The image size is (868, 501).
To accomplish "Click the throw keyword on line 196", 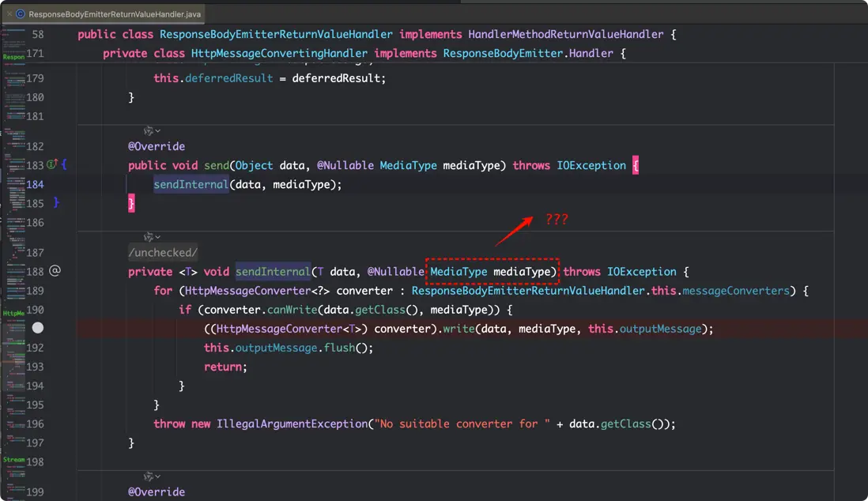I will 169,424.
